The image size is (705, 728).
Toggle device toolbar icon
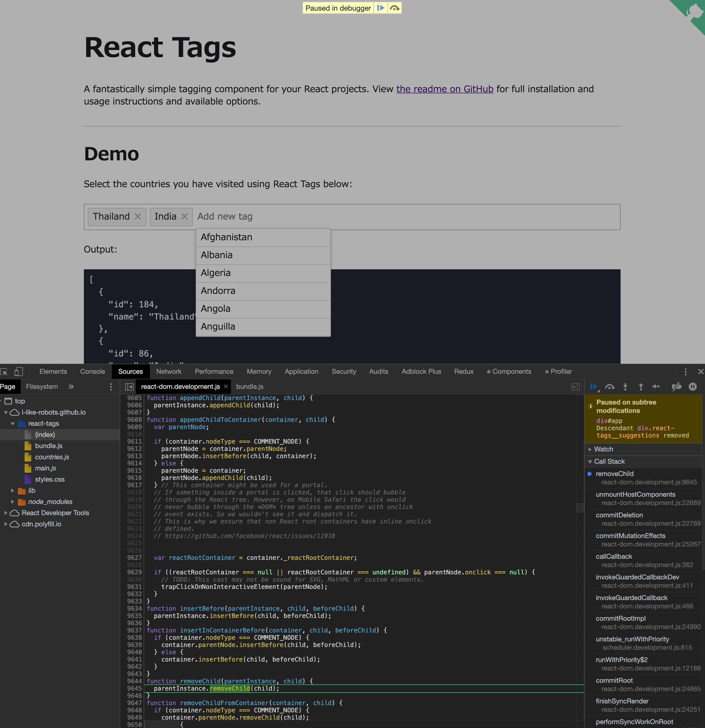coord(18,372)
